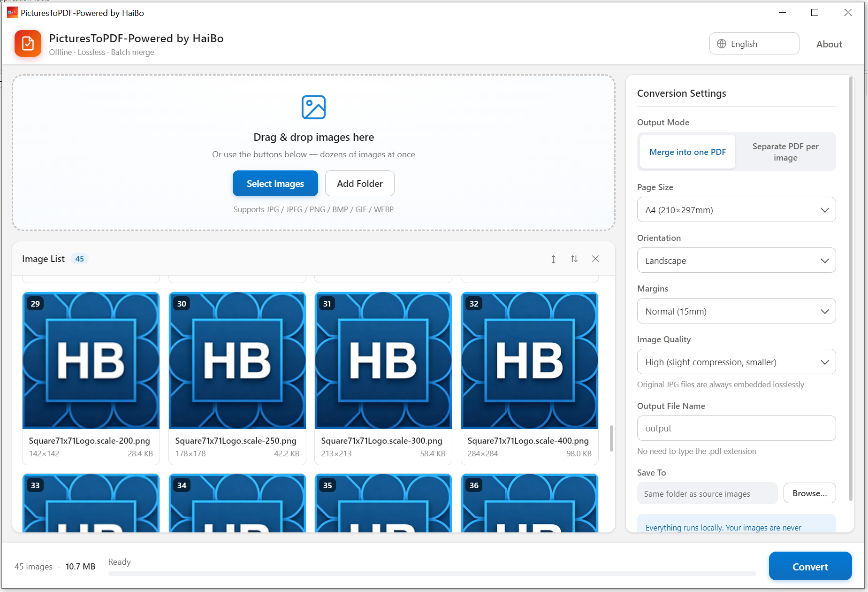Open the About link
The width and height of the screenshot is (868, 592).
coord(829,44)
